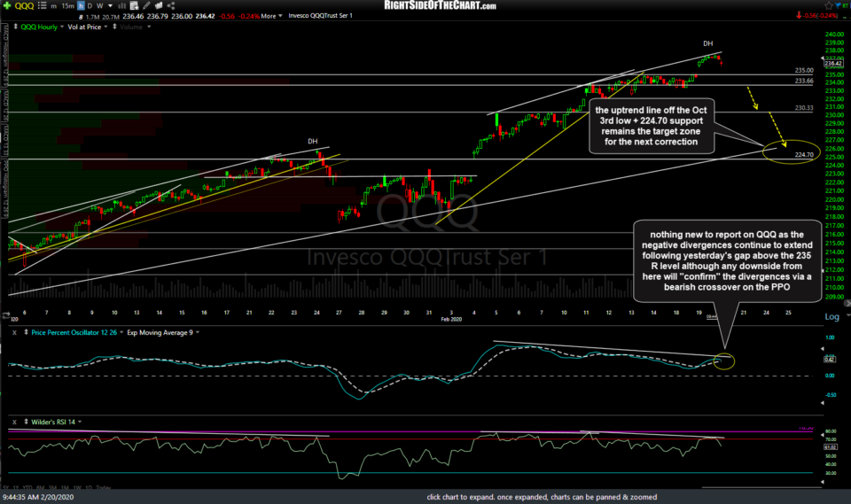Open the watchlist list icon beside QQQ

[42, 5]
